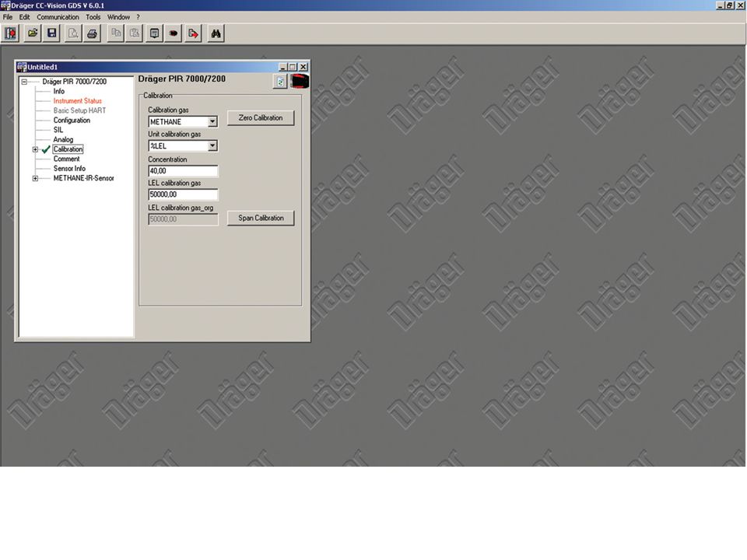
Task: Open the Tools menu
Action: 93,16
